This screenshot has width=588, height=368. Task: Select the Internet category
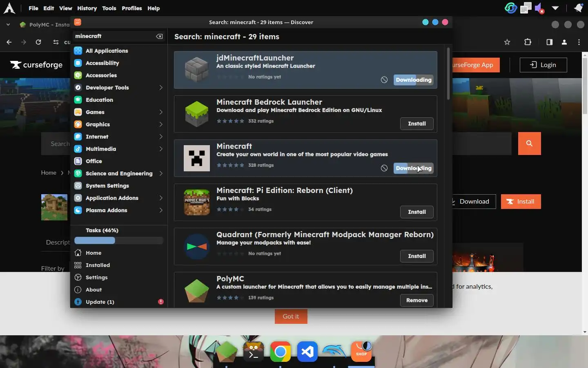(118, 137)
